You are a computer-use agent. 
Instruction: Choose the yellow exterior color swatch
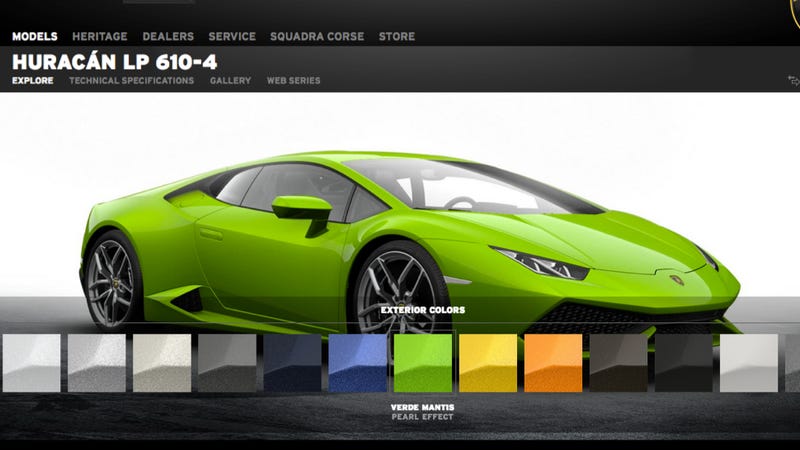(488, 363)
